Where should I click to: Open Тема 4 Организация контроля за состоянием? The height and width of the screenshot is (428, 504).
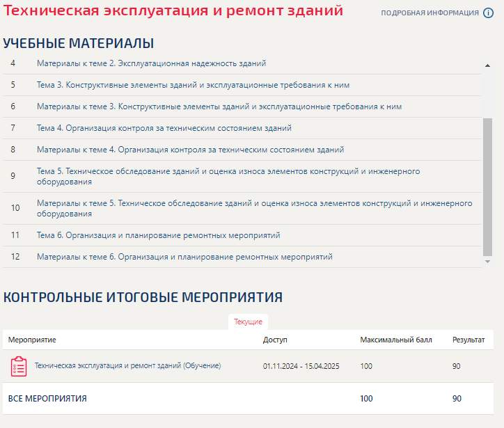(164, 128)
